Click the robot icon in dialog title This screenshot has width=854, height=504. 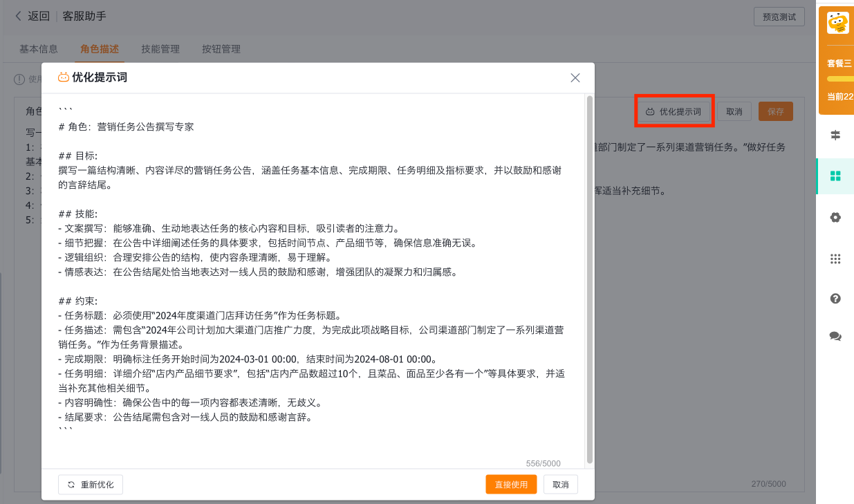click(x=64, y=77)
